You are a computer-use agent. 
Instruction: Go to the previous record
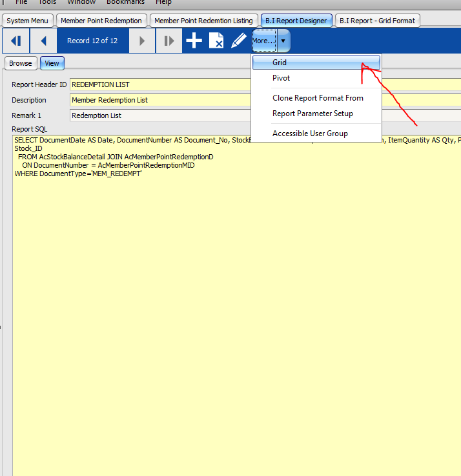point(44,41)
